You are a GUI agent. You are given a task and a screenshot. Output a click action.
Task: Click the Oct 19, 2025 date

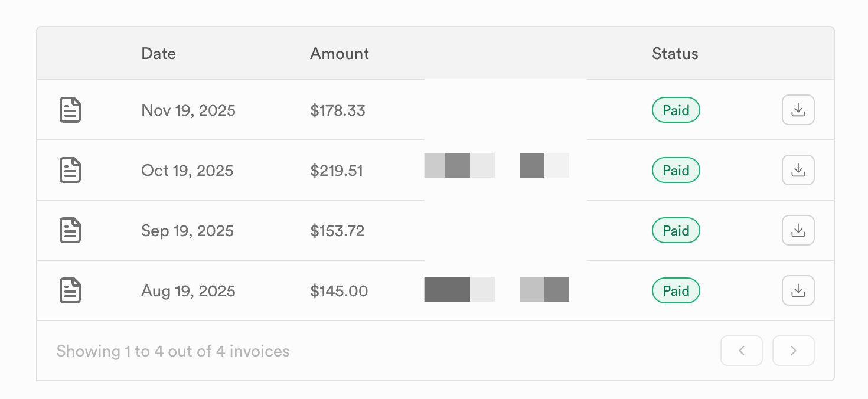(187, 171)
